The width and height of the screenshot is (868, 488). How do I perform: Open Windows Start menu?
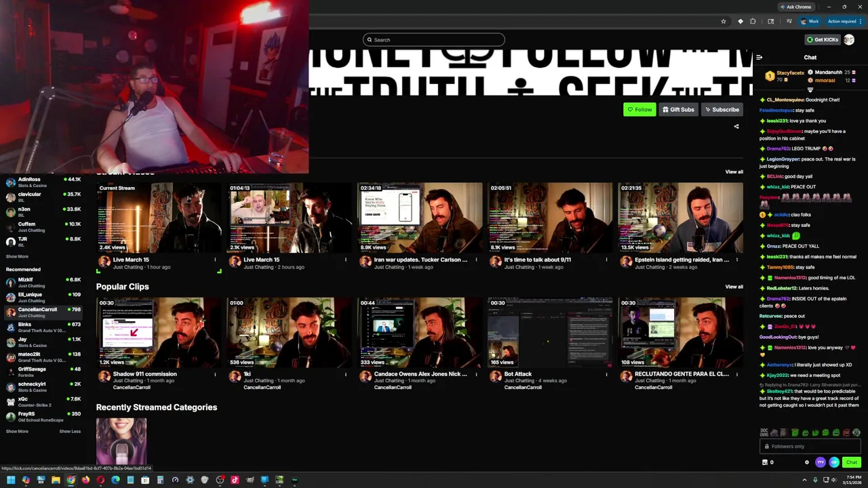(x=11, y=480)
